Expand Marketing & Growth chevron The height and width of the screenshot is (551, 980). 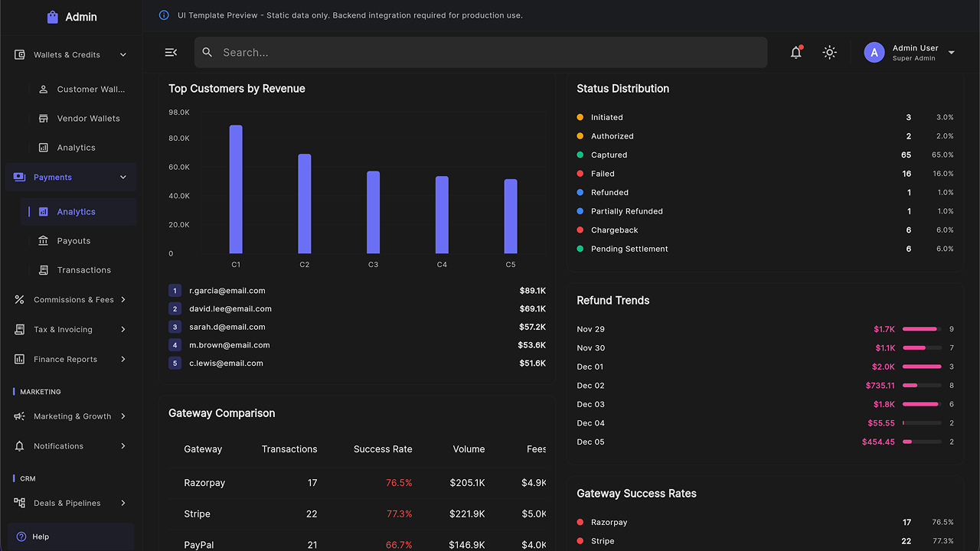point(123,416)
